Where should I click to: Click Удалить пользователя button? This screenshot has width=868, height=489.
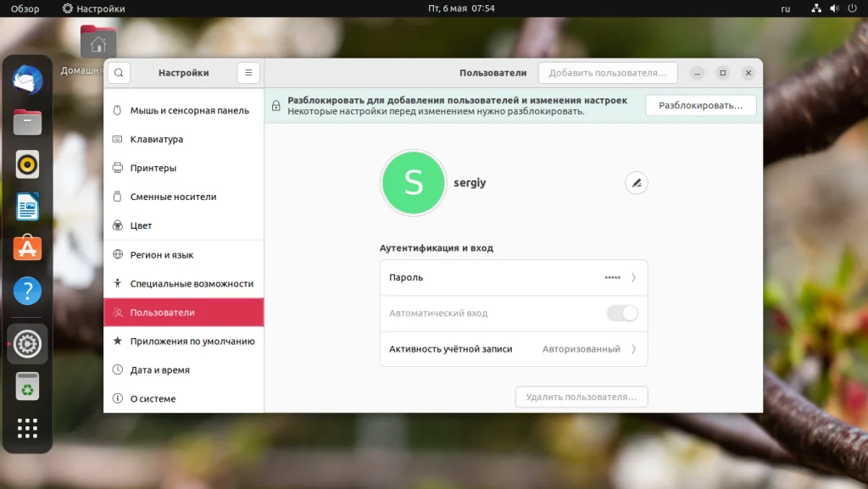581,397
